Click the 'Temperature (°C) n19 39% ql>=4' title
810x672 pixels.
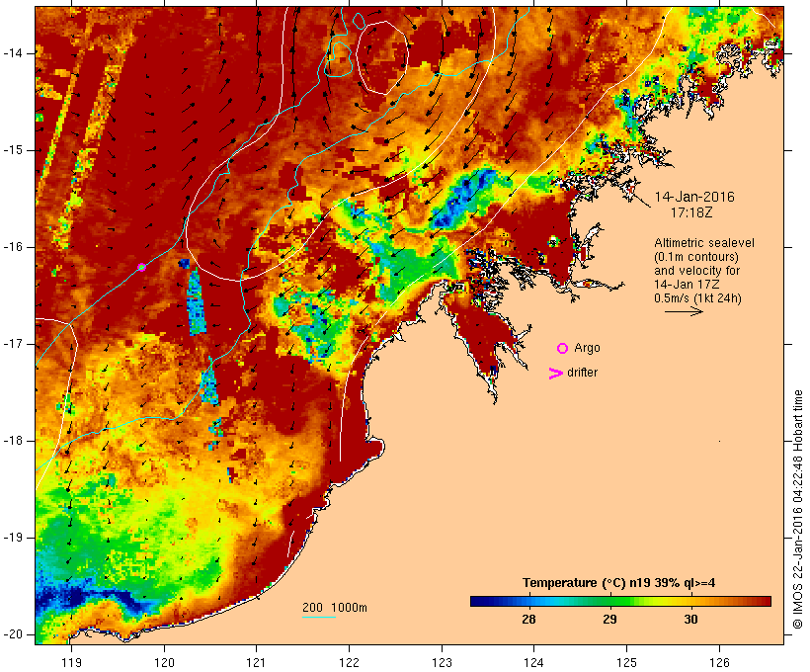pos(619,583)
